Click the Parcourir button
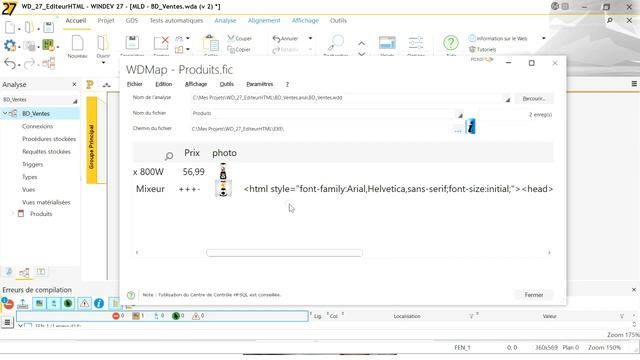Viewport: 640px width, 360px height. pos(534,98)
